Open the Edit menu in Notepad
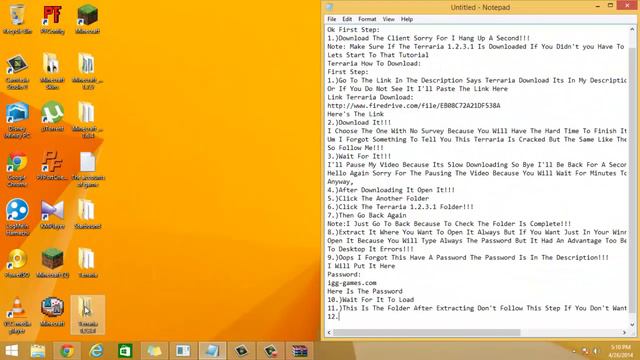 [x=347, y=19]
